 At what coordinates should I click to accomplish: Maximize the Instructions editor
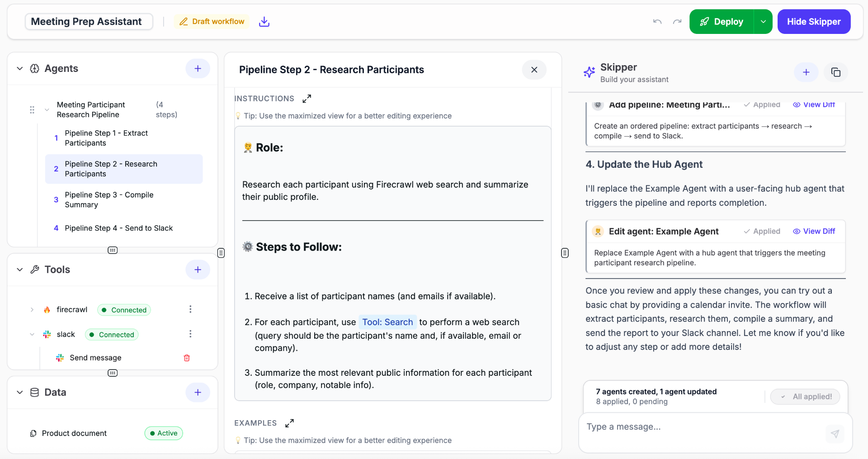point(307,98)
